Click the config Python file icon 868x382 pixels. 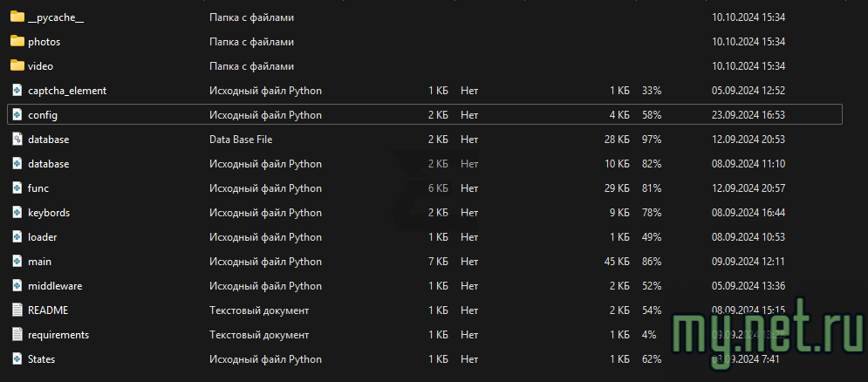pyautogui.click(x=17, y=114)
